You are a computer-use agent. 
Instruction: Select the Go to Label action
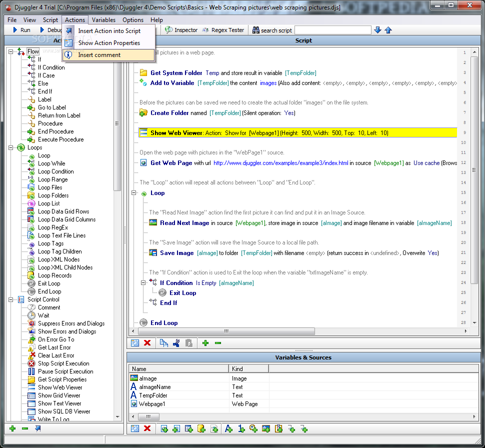(51, 107)
